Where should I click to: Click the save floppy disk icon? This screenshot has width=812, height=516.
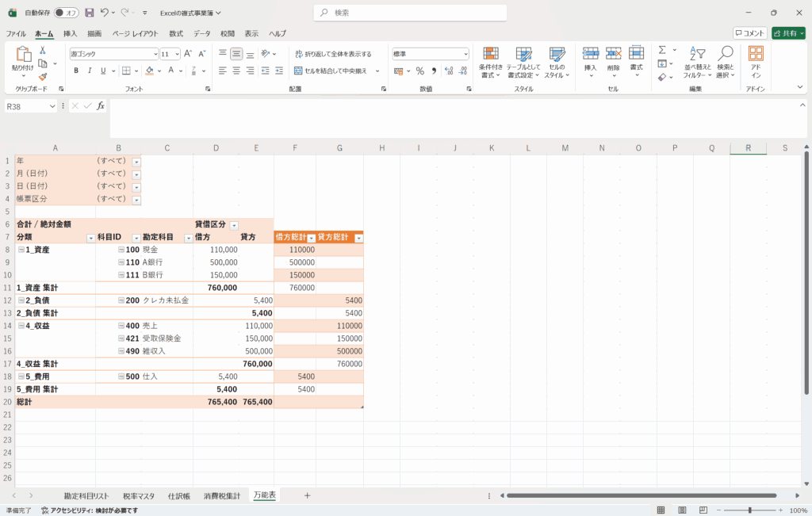[89, 13]
